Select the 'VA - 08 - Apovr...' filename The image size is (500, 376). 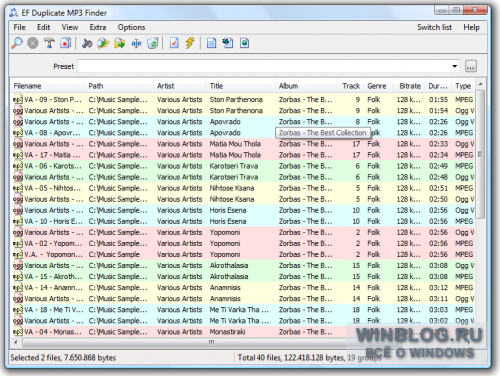(x=52, y=133)
